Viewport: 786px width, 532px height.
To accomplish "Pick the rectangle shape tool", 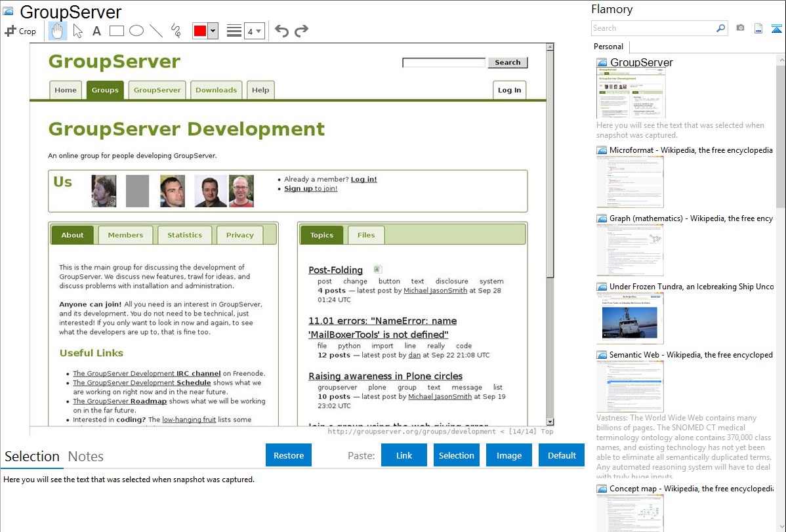I will (x=116, y=31).
